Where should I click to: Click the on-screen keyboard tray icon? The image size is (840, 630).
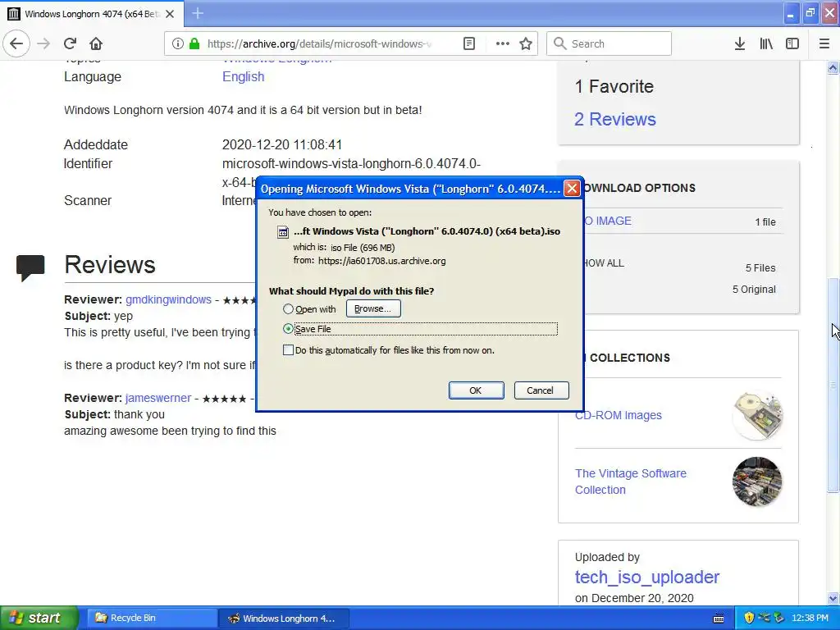[x=719, y=619]
